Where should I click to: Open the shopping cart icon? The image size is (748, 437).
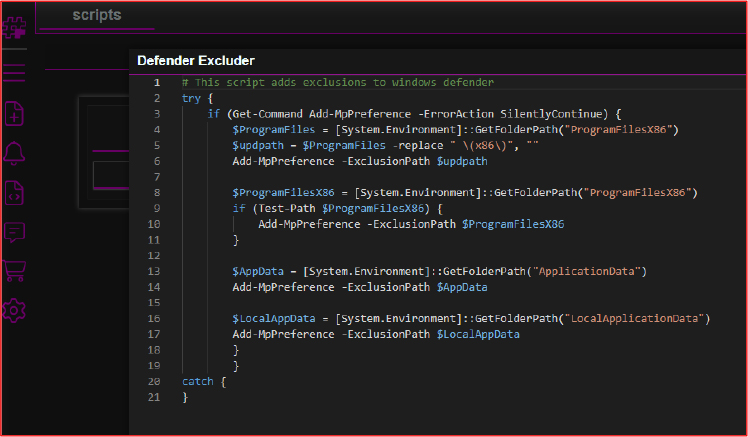[14, 271]
